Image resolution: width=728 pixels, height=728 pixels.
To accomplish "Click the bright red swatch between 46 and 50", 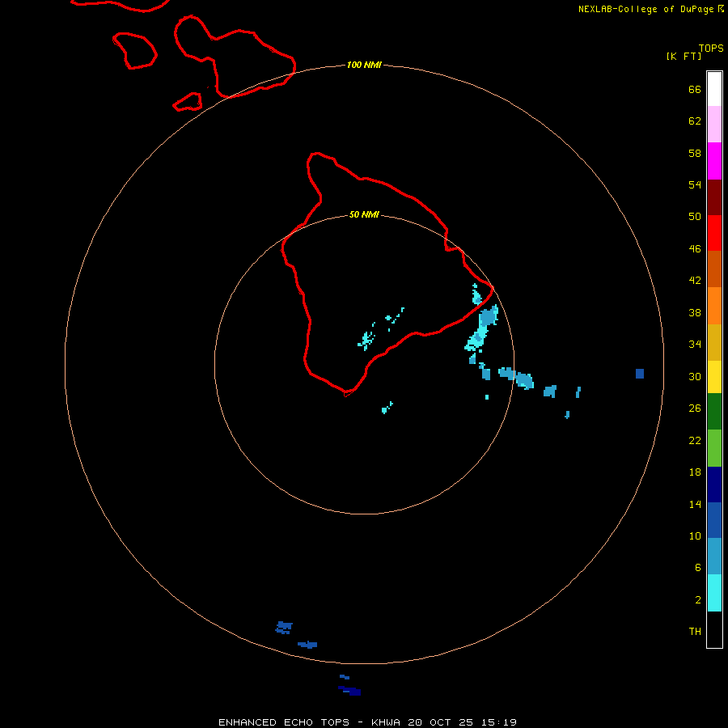I will [x=714, y=233].
